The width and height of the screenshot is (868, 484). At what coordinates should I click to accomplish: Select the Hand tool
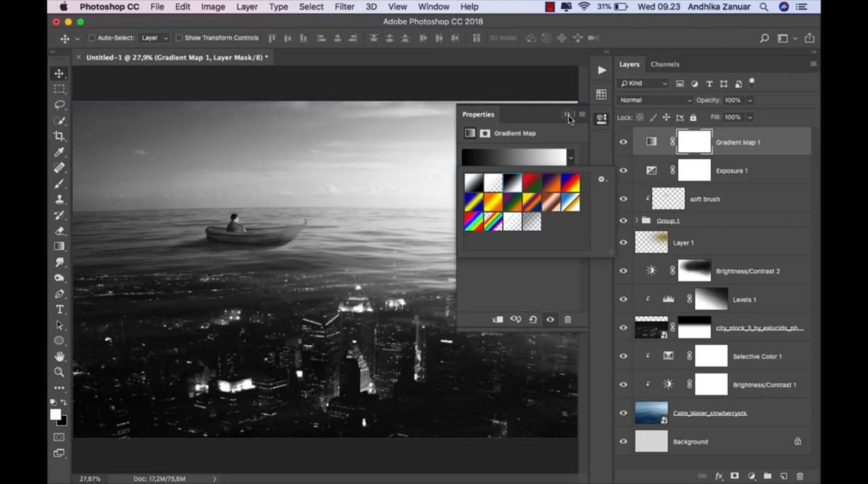click(60, 356)
